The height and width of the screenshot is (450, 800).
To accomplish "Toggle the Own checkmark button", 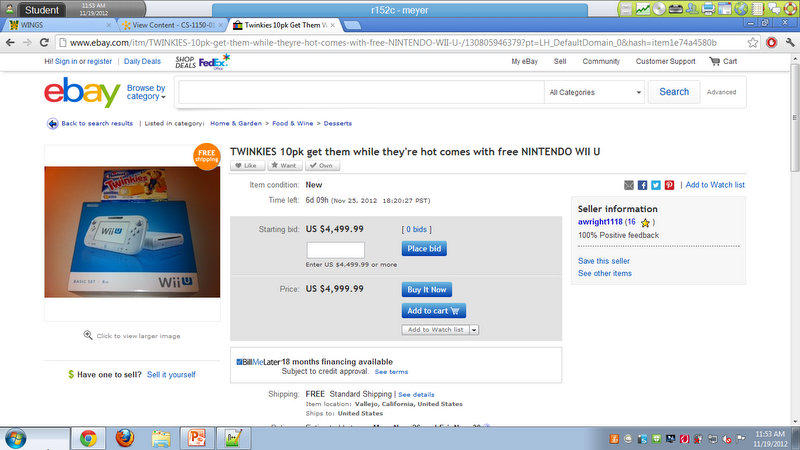I will (x=322, y=165).
